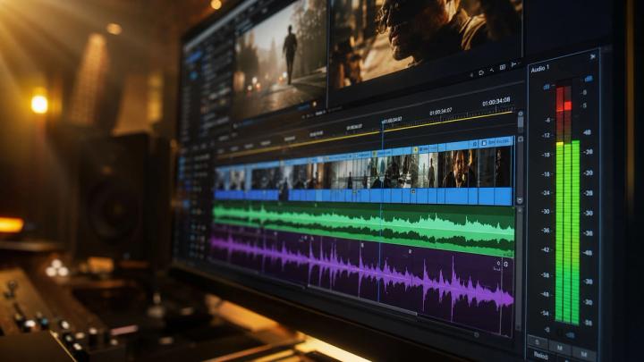Close the Audio 1 meter panel
644x362 pixels.
point(593,56)
